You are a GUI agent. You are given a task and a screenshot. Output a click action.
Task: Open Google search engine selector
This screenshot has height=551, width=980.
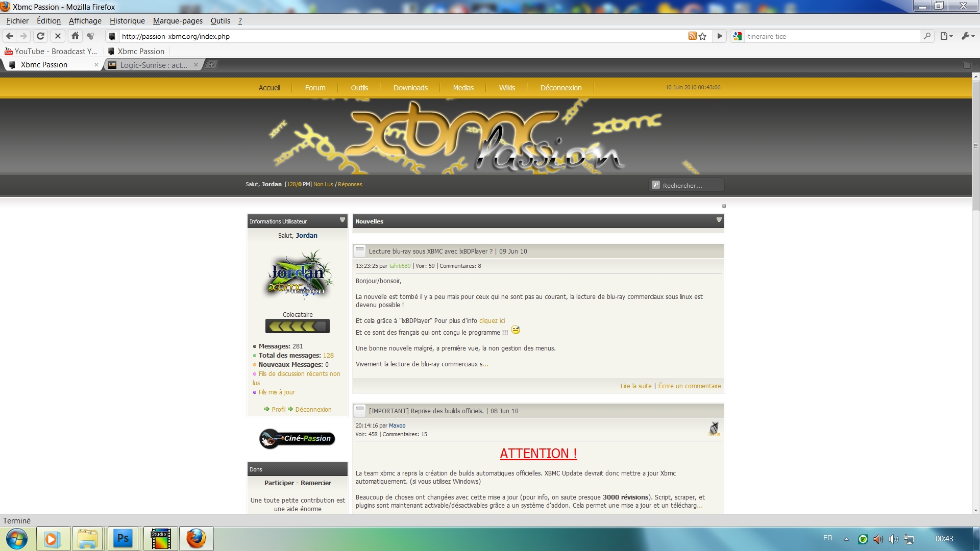coord(738,36)
